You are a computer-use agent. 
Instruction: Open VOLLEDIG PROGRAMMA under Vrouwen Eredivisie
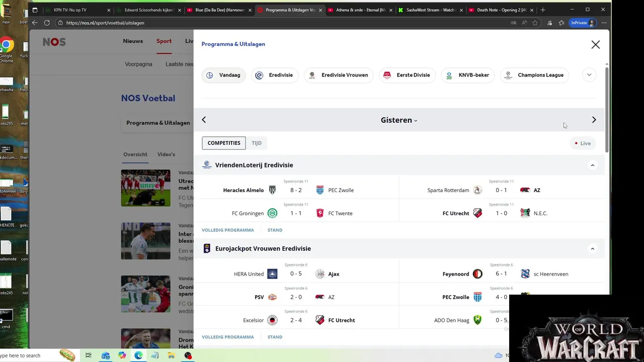pyautogui.click(x=228, y=337)
